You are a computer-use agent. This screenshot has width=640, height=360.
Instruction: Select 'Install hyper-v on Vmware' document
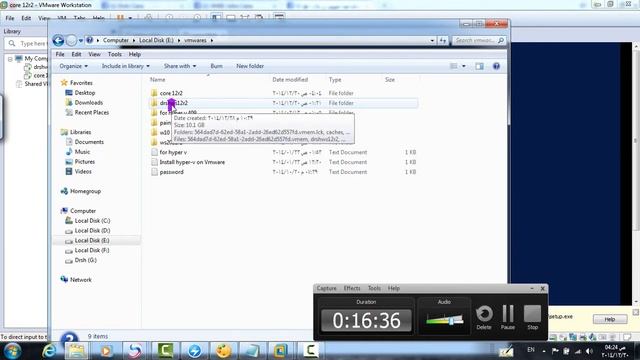coord(192,162)
